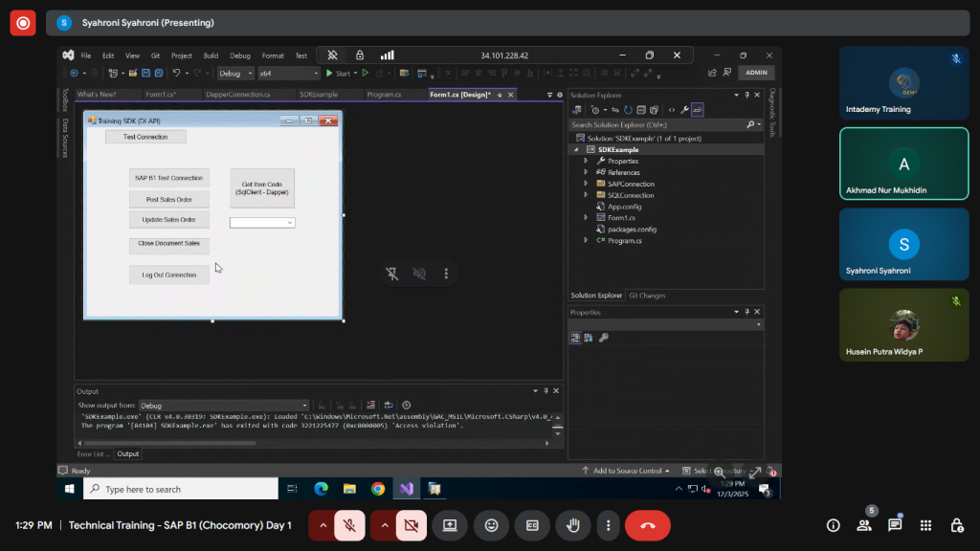This screenshot has width=980, height=551.
Task: Open the Meet chat icon
Action: [895, 525]
